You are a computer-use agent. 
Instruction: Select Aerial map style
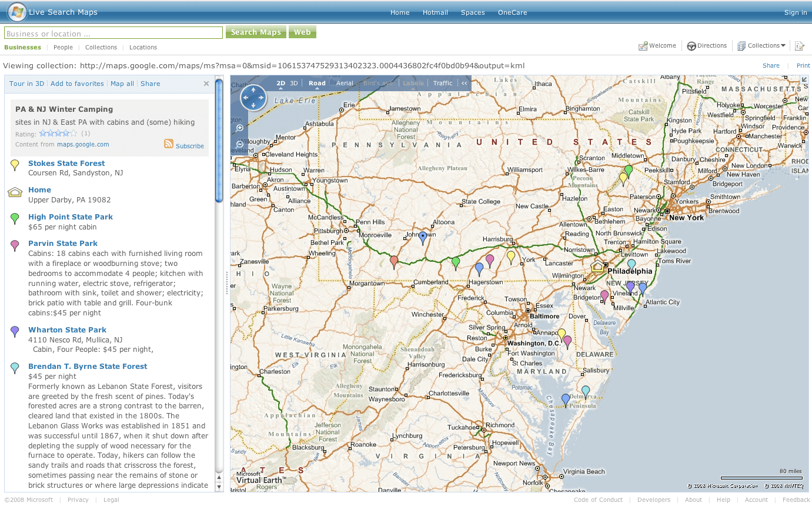click(x=345, y=83)
